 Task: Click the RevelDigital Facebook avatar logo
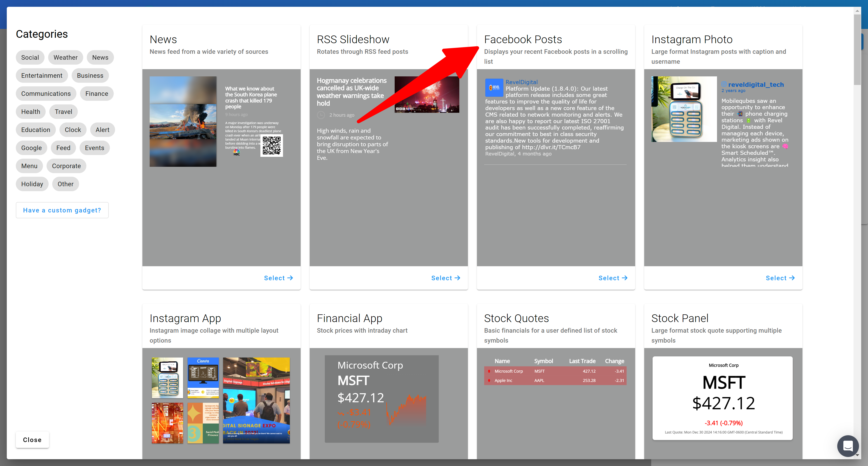[494, 88]
